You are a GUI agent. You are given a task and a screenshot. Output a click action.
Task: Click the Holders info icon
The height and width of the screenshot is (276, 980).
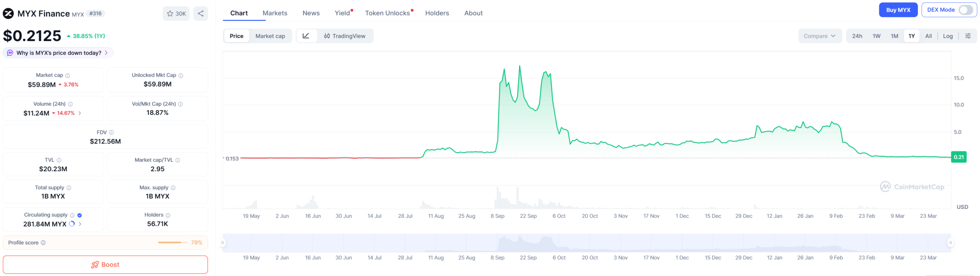pos(168,215)
